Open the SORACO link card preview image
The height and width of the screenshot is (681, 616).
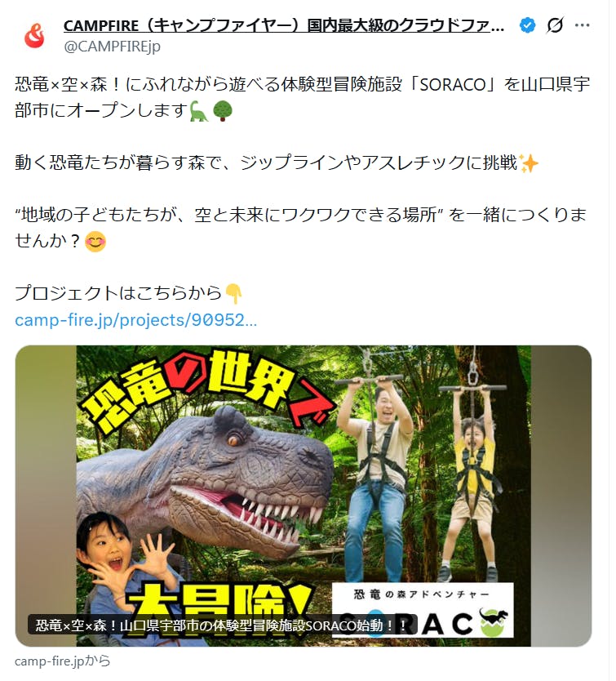point(304,496)
